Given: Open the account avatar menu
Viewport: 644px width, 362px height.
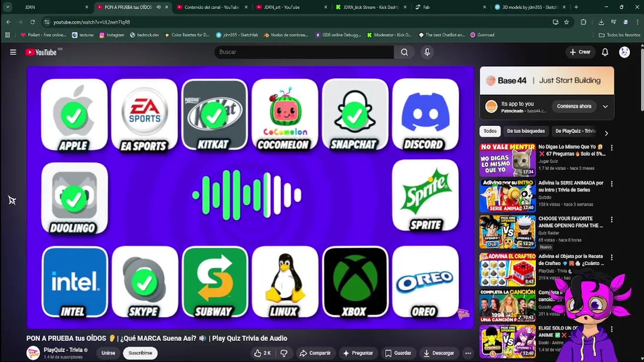Looking at the screenshot, I should coord(624,52).
